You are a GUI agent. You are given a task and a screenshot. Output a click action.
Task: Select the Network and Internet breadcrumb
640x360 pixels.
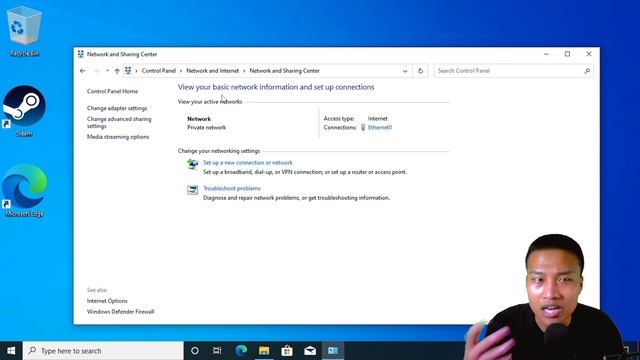pos(212,71)
